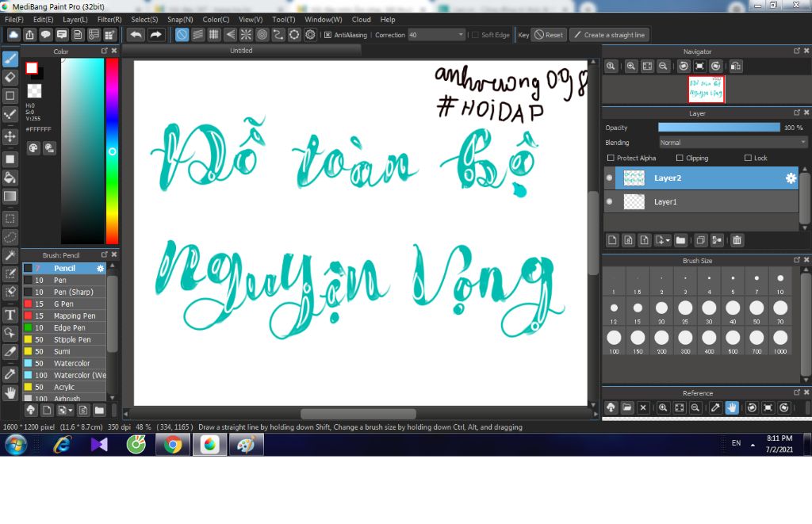Choose brush size 100 preset
Screen dimensions: 812x524
coord(614,341)
